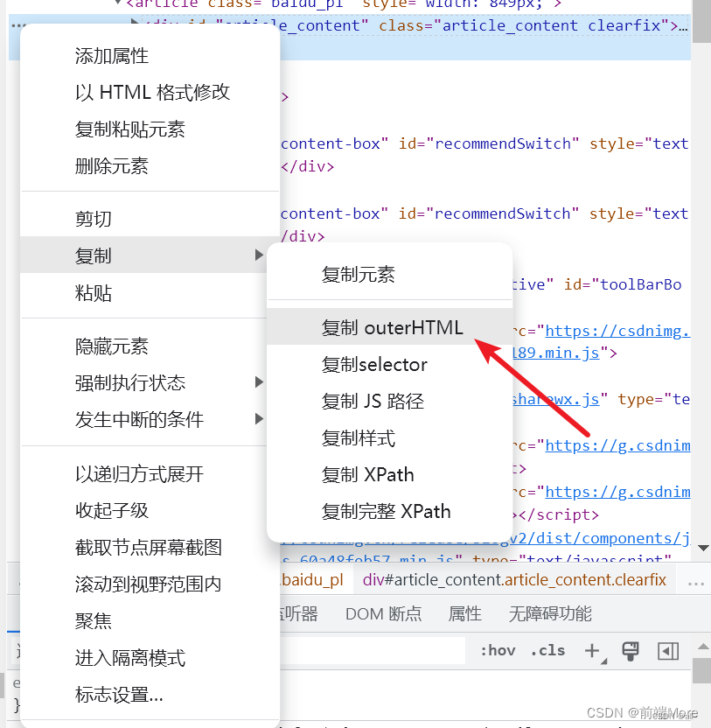711x728 pixels.
Task: Choose 复制完整 XPath option
Action: point(390,511)
